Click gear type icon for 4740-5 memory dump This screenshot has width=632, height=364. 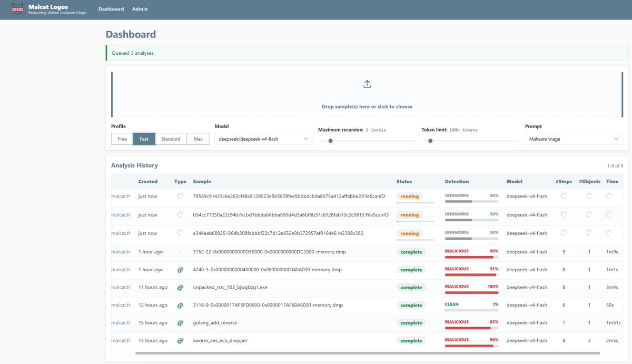(180, 270)
